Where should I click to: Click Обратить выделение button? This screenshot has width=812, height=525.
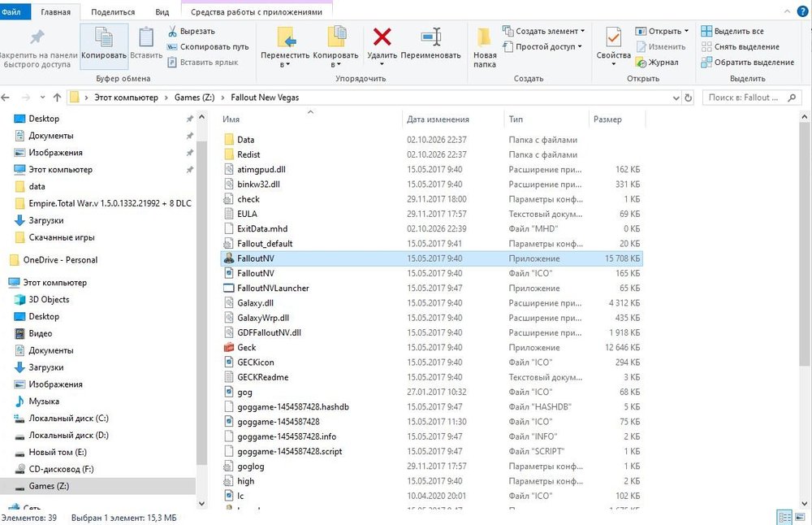pos(748,63)
